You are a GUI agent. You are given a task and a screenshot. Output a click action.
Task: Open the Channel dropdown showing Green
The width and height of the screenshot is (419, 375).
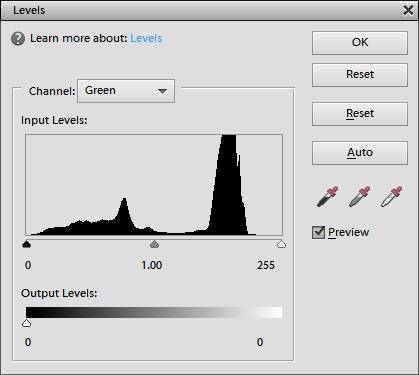pos(126,91)
